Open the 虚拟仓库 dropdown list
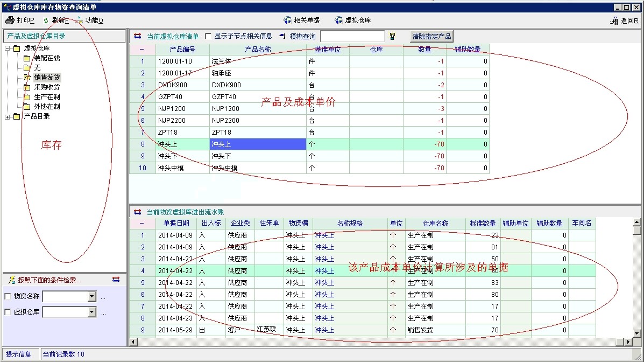This screenshot has height=362, width=644. [91, 312]
